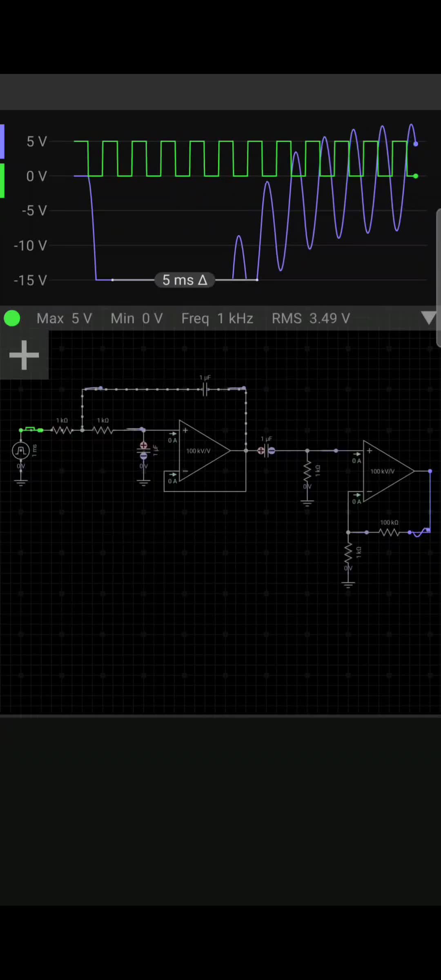Click the ground symbol under the shunt capacitor
Image resolution: width=441 pixels, height=980 pixels.
coord(143,482)
